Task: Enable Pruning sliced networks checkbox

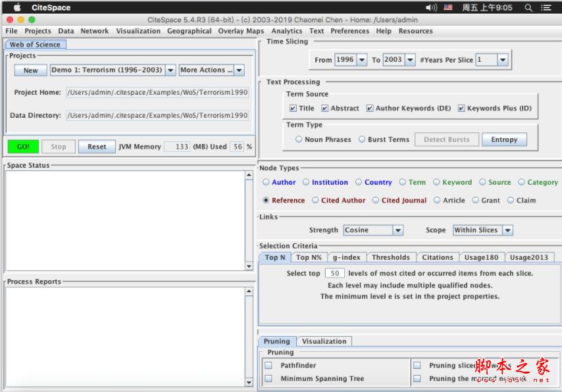Action: click(417, 365)
